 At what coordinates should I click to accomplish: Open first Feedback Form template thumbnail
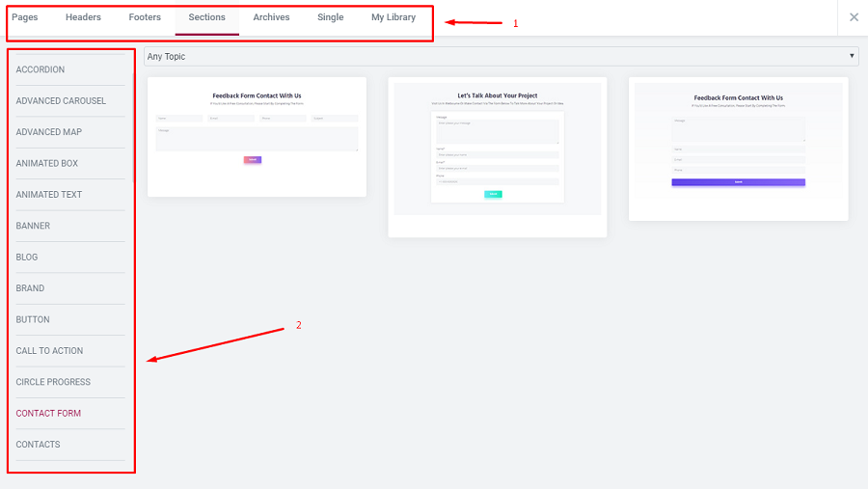257,137
